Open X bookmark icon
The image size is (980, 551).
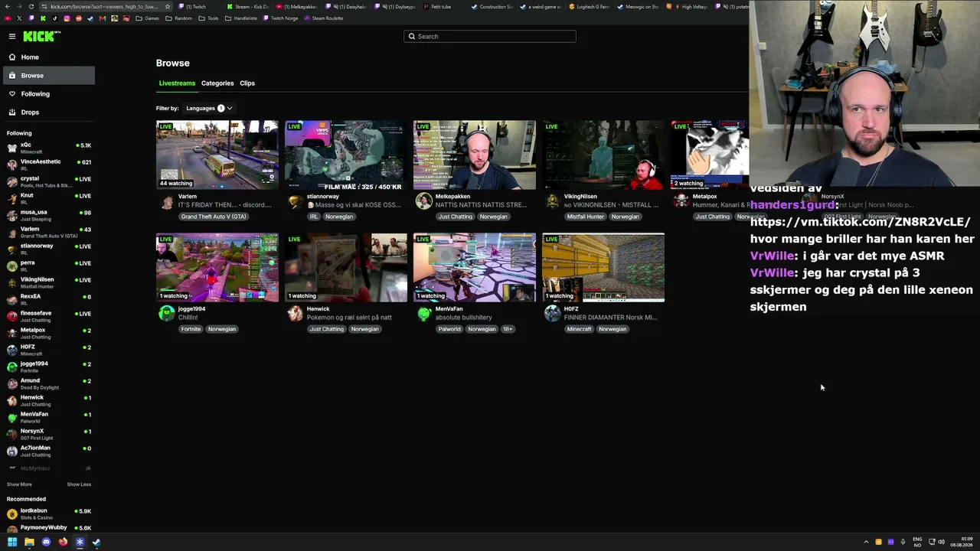click(x=20, y=18)
